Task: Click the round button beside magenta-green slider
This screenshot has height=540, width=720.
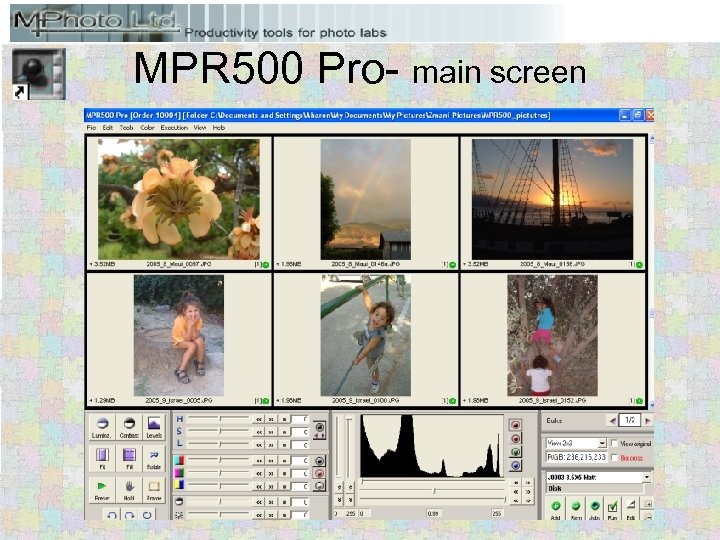Action: (320, 473)
